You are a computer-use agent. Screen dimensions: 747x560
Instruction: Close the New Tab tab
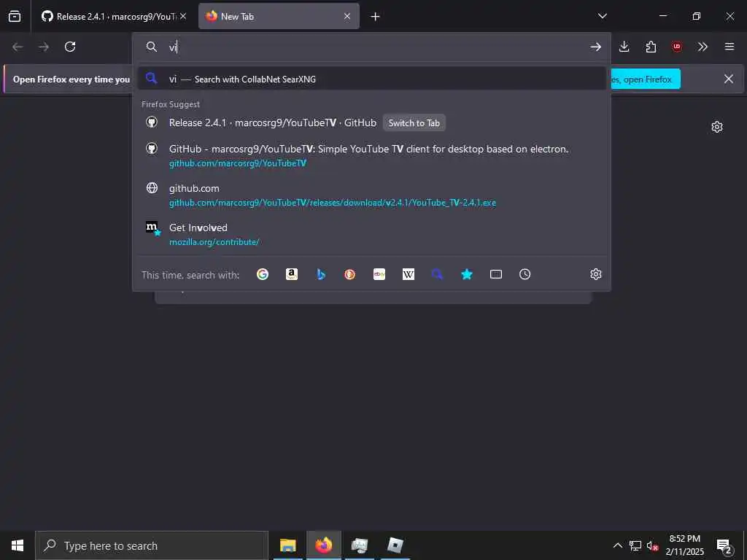[347, 16]
